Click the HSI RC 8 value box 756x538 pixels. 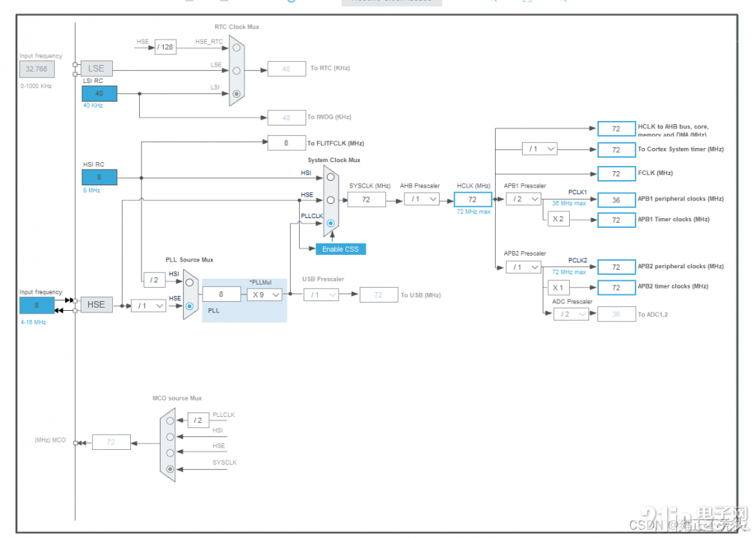tap(99, 177)
